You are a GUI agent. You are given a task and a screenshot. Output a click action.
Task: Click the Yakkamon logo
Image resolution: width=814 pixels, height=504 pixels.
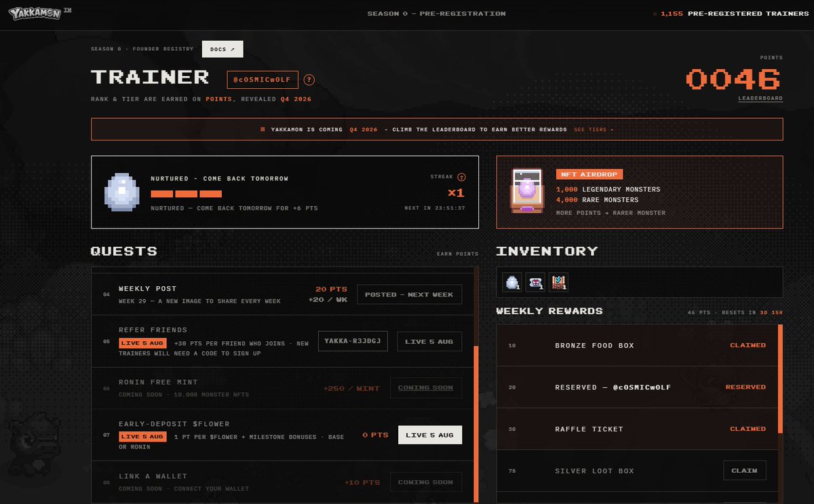(36, 14)
